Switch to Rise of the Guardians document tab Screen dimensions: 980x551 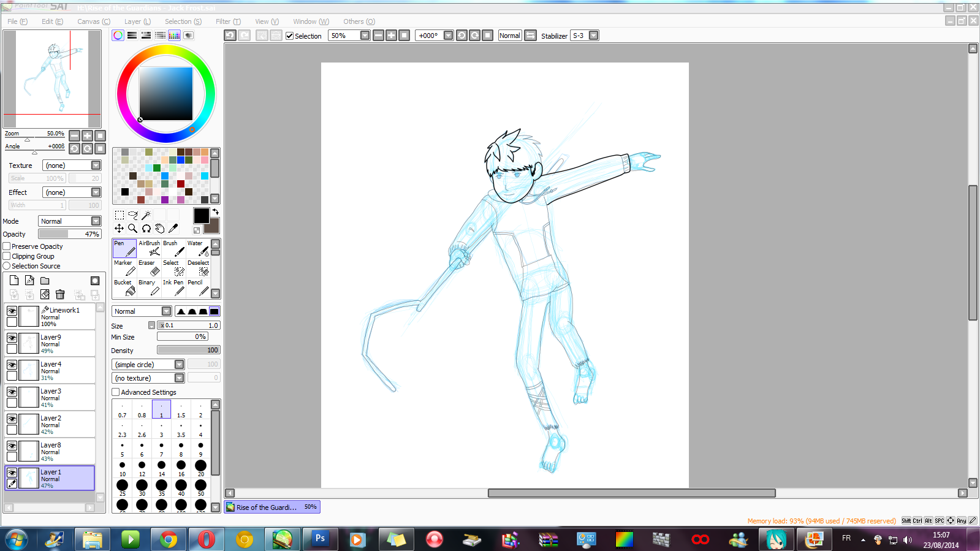(272, 507)
